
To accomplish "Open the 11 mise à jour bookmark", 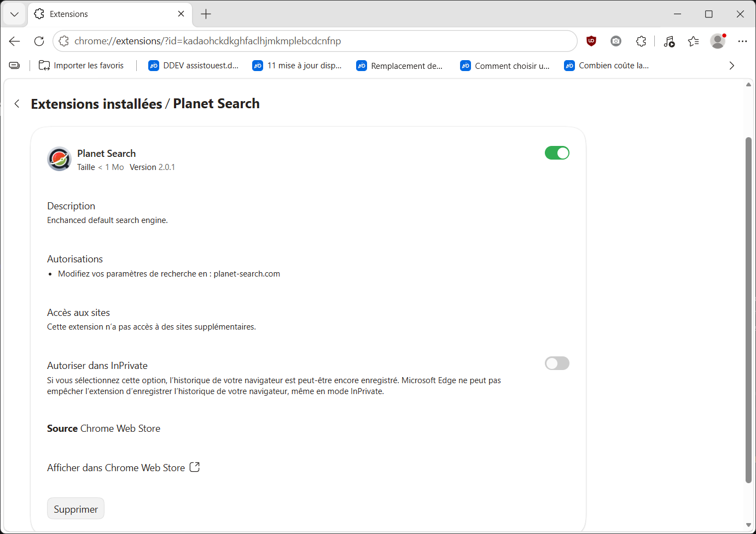I will [x=297, y=66].
